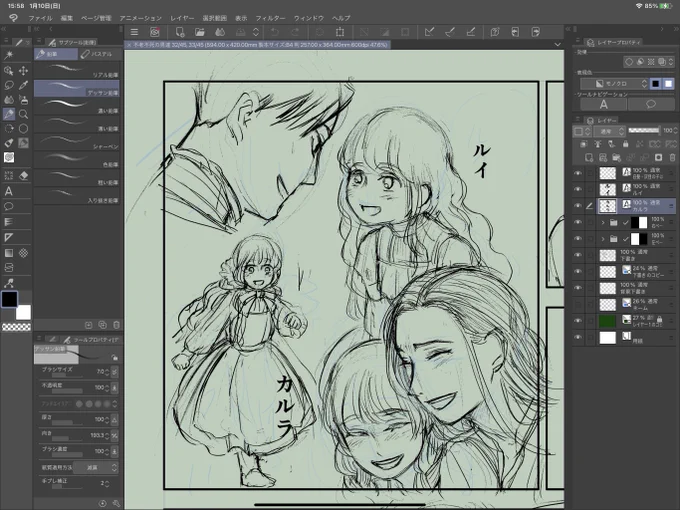680x510 pixels.
Task: Click the text tool navigation A button
Action: pyautogui.click(x=603, y=105)
